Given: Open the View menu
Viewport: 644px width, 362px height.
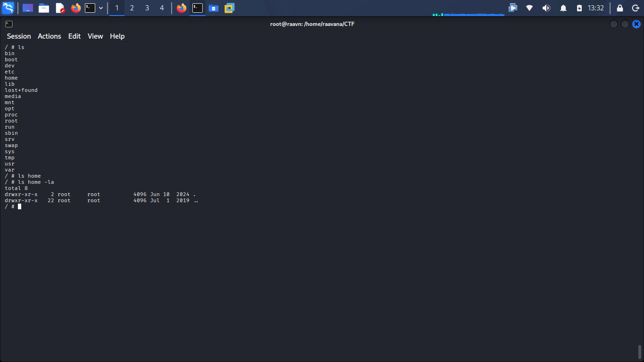Looking at the screenshot, I should click(95, 36).
